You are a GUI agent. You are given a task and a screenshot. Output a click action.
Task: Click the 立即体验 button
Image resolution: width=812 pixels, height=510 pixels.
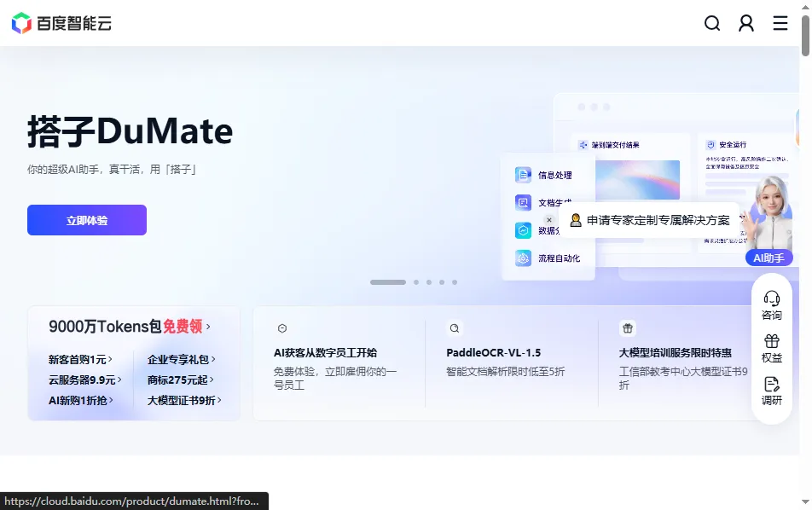click(x=87, y=220)
